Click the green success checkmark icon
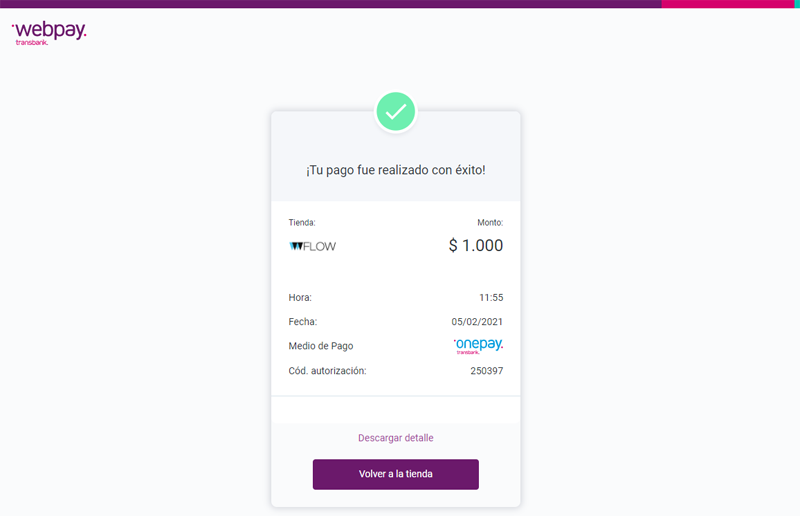Screen dimensions: 800x516 point(395,112)
